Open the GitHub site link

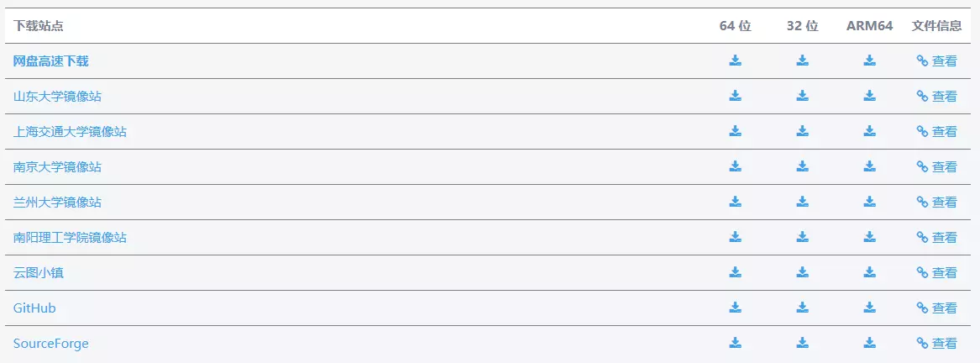pos(34,308)
